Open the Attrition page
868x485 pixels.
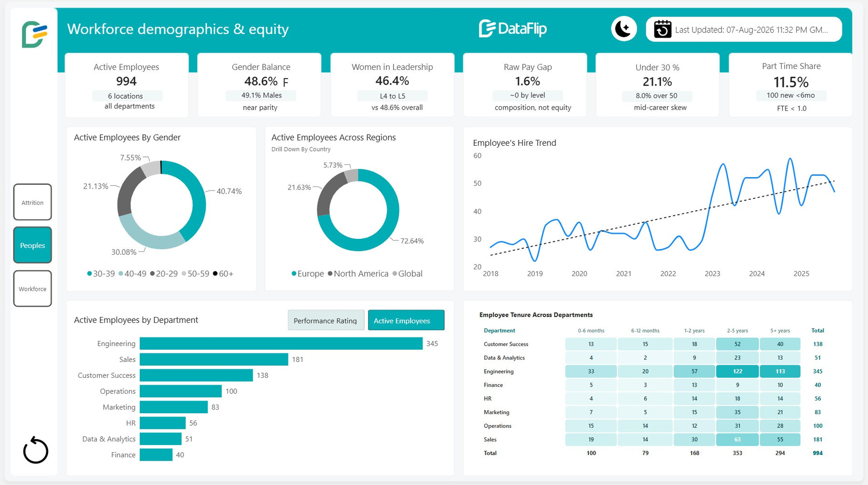tap(32, 202)
